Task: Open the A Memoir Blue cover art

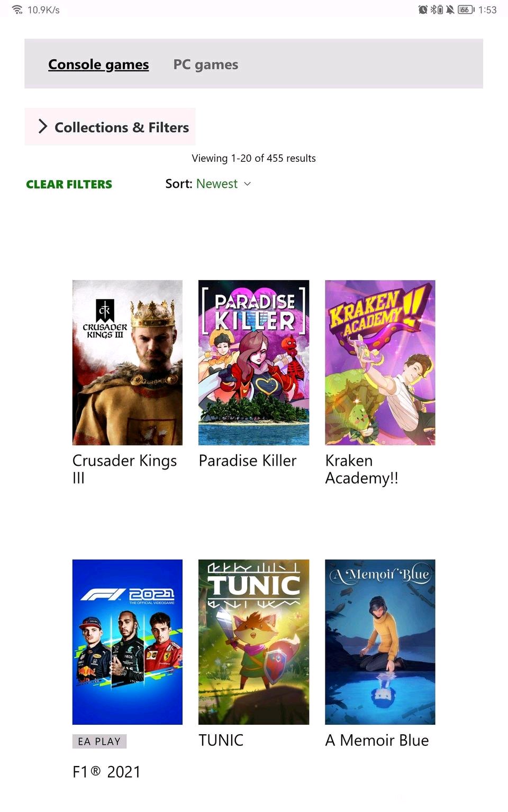Action: [x=380, y=642]
